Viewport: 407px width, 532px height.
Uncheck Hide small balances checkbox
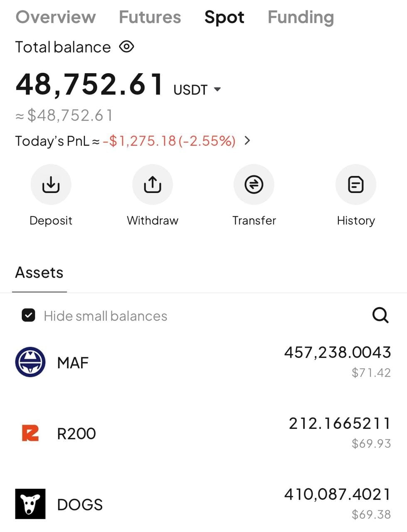28,316
